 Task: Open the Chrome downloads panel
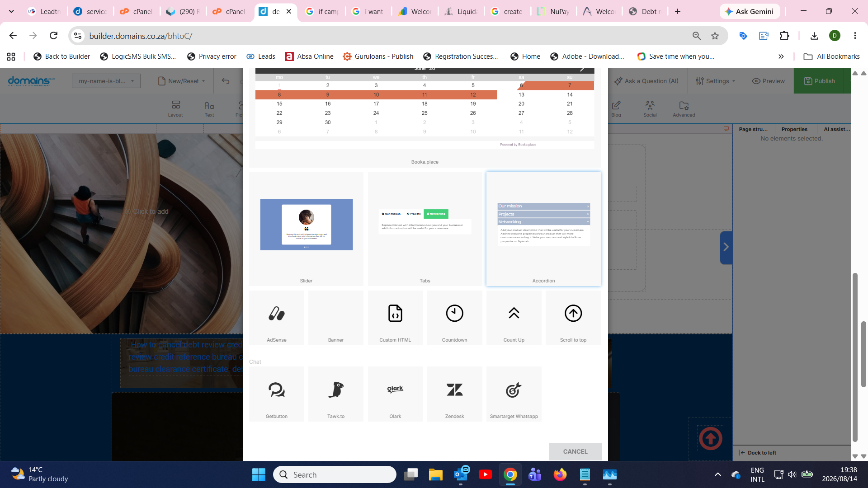[x=814, y=36]
